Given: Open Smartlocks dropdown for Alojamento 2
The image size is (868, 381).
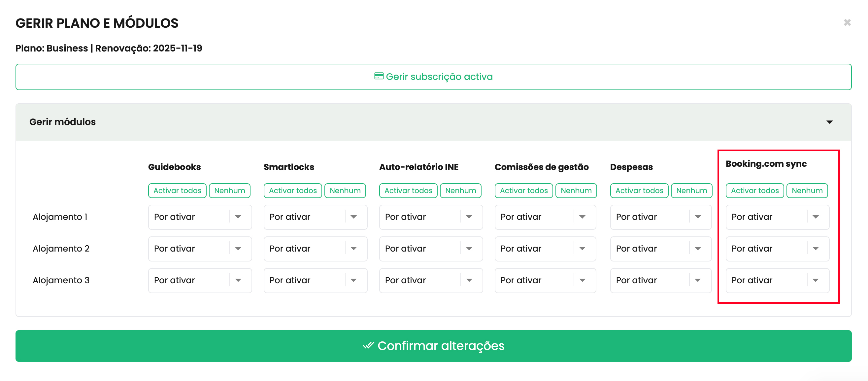Looking at the screenshot, I should (x=316, y=249).
